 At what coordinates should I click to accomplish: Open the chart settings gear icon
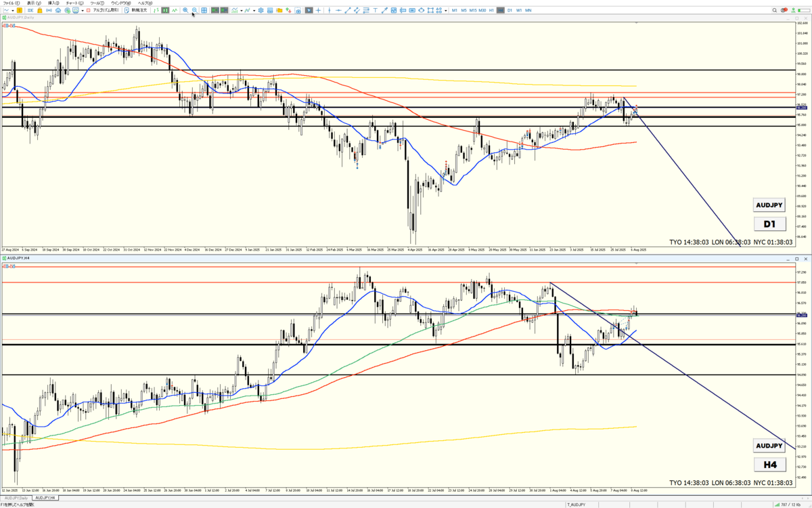(x=261, y=11)
